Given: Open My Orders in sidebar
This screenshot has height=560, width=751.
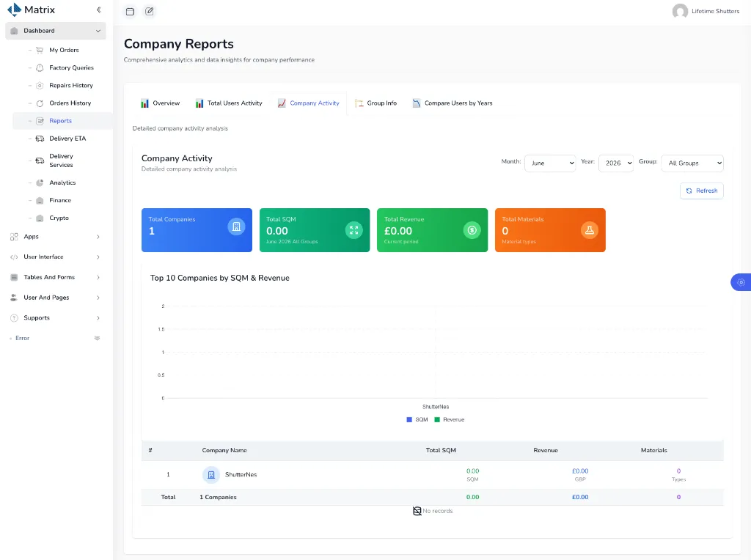Looking at the screenshot, I should pyautogui.click(x=65, y=51).
